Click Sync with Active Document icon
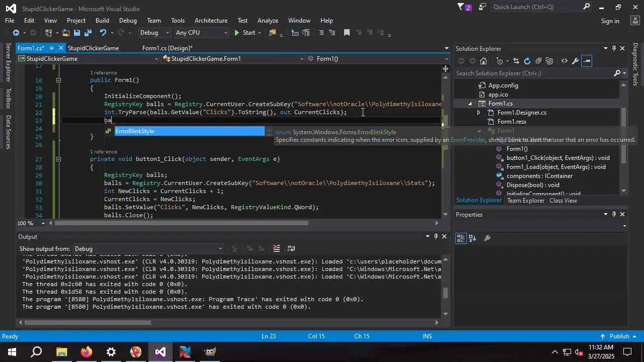The image size is (644, 362). tap(516, 61)
